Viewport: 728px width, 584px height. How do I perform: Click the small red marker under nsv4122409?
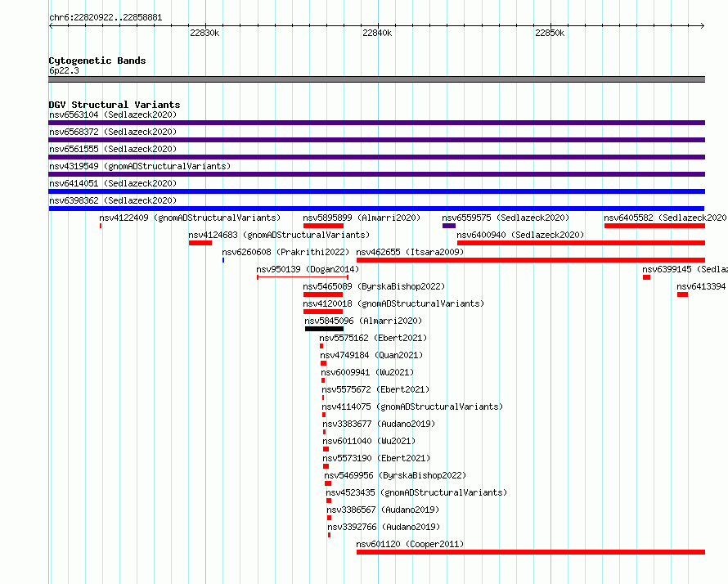(x=101, y=226)
